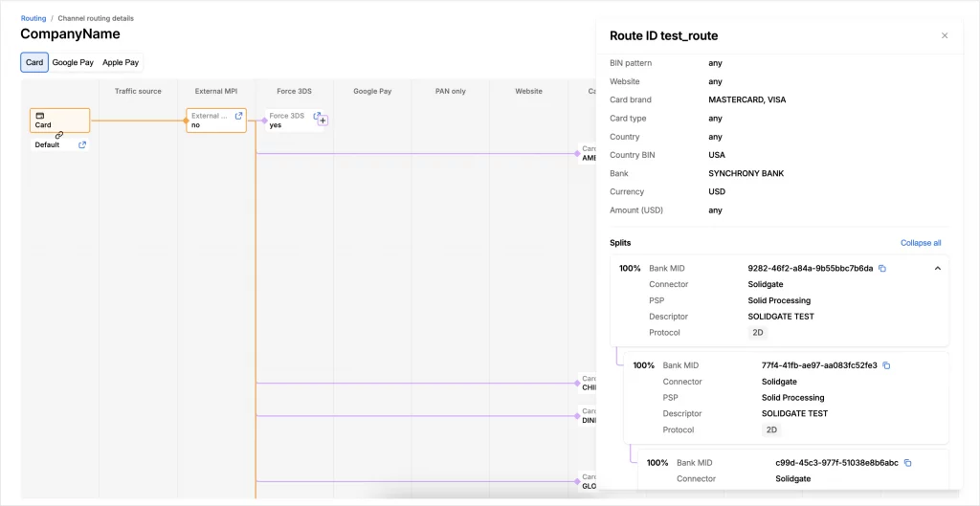Viewport: 980px width, 506px height.
Task: Click the Google Pay column header
Action: coord(372,91)
